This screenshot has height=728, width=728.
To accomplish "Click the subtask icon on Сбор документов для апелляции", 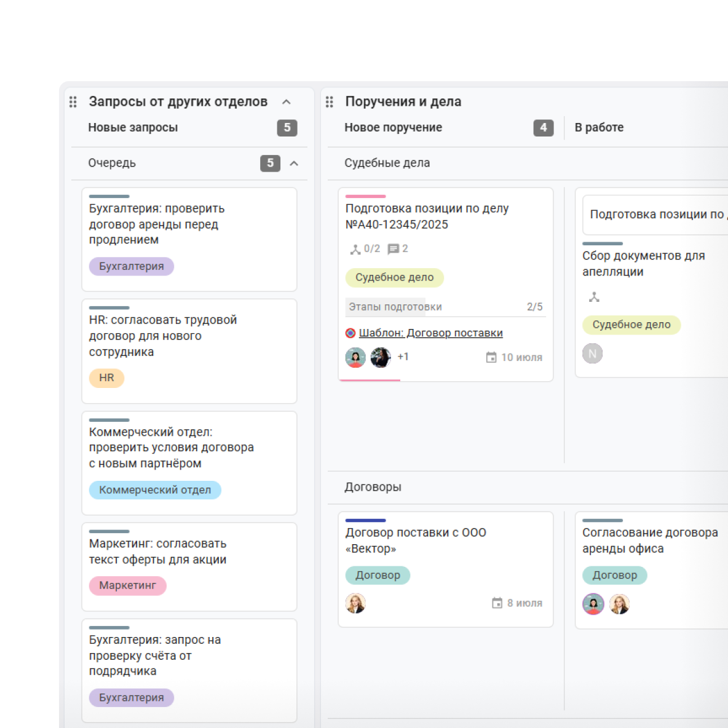I will click(x=594, y=297).
